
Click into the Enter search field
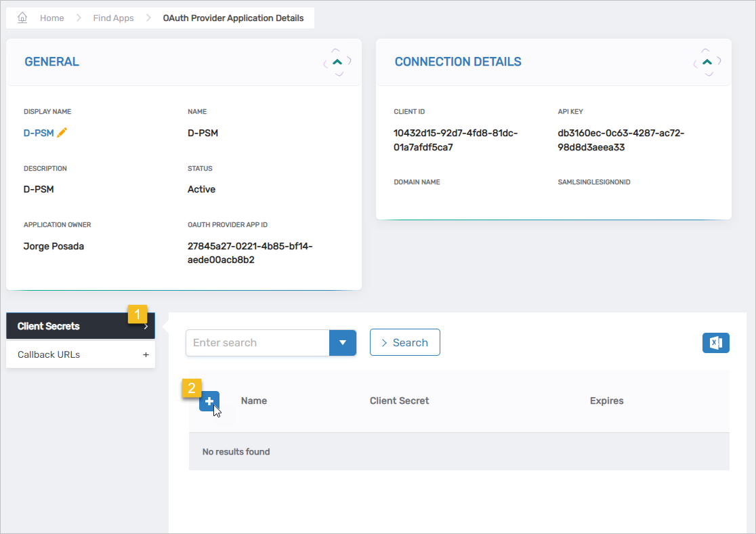257,343
